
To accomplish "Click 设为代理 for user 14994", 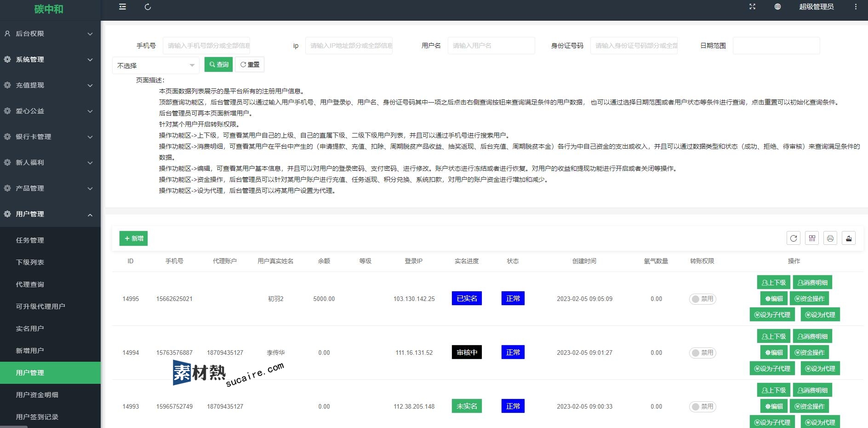I will point(820,369).
